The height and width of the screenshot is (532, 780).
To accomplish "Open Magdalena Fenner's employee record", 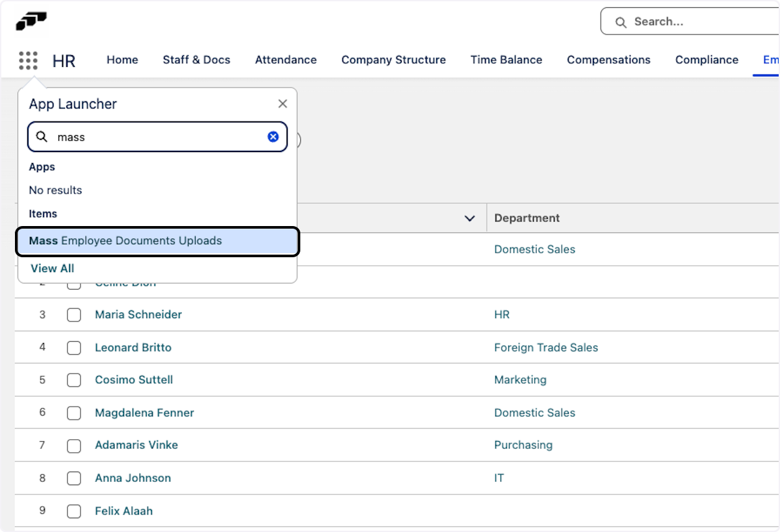I will pyautogui.click(x=144, y=412).
